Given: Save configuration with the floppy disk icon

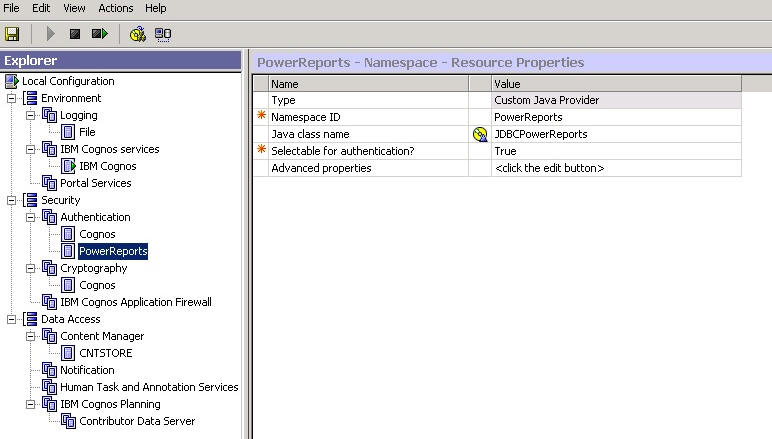Looking at the screenshot, I should click(12, 34).
